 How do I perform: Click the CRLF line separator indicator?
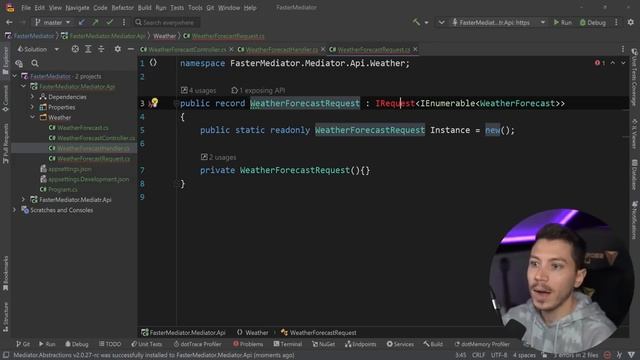tap(478, 356)
